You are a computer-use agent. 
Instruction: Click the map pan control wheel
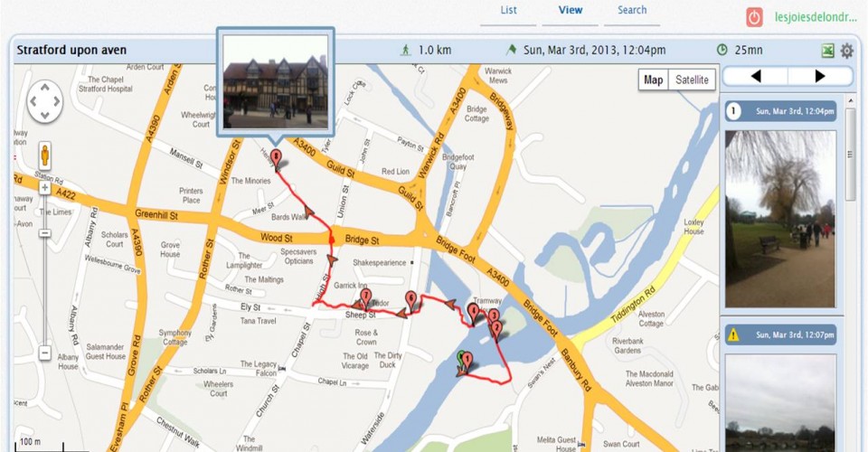point(45,101)
